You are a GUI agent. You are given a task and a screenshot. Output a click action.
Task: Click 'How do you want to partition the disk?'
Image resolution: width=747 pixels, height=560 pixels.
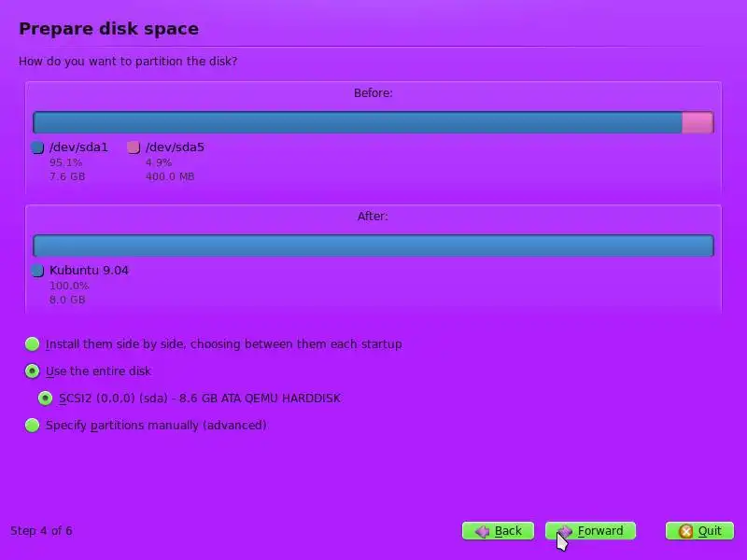[128, 62]
